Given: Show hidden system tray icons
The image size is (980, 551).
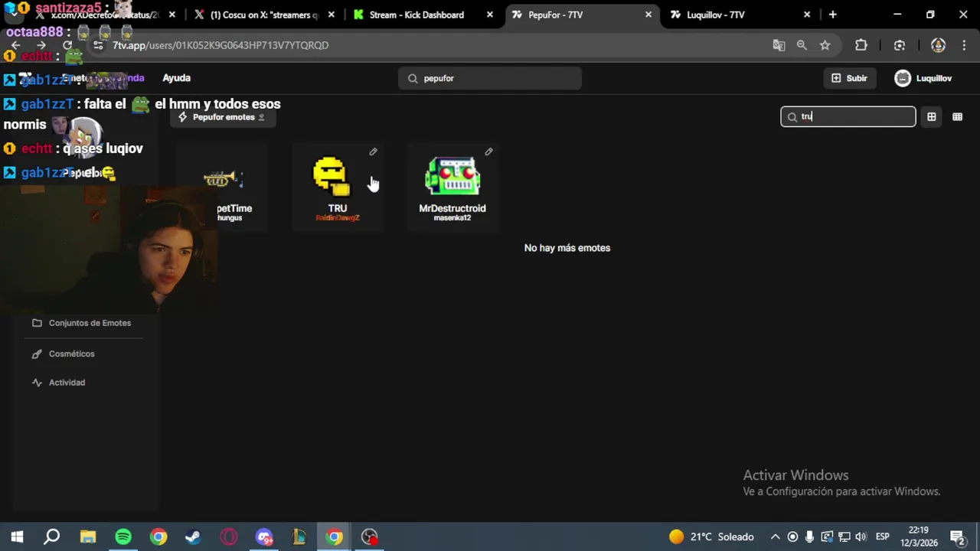Looking at the screenshot, I should 775,536.
